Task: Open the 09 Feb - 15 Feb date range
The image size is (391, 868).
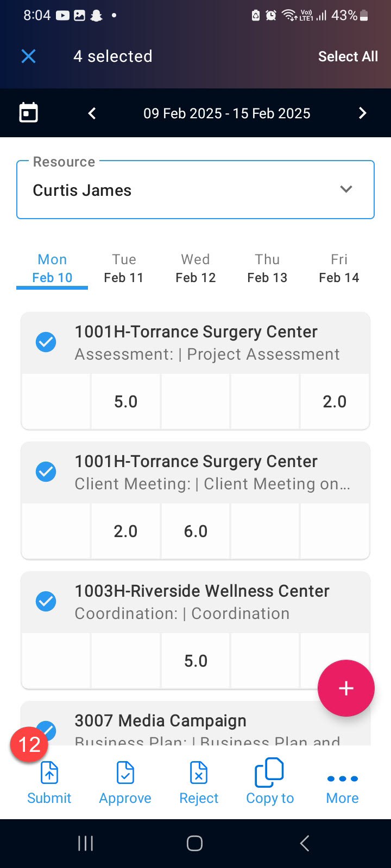Action: pos(227,113)
